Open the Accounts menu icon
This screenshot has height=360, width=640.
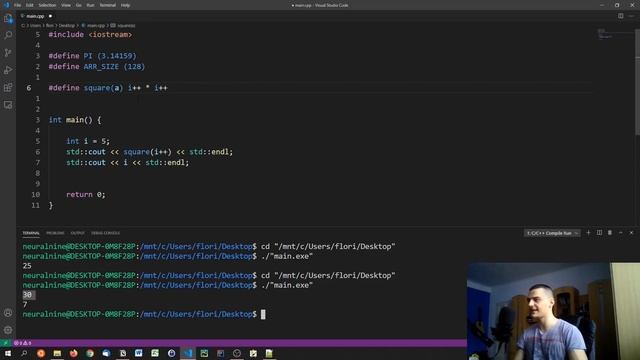coord(8,313)
